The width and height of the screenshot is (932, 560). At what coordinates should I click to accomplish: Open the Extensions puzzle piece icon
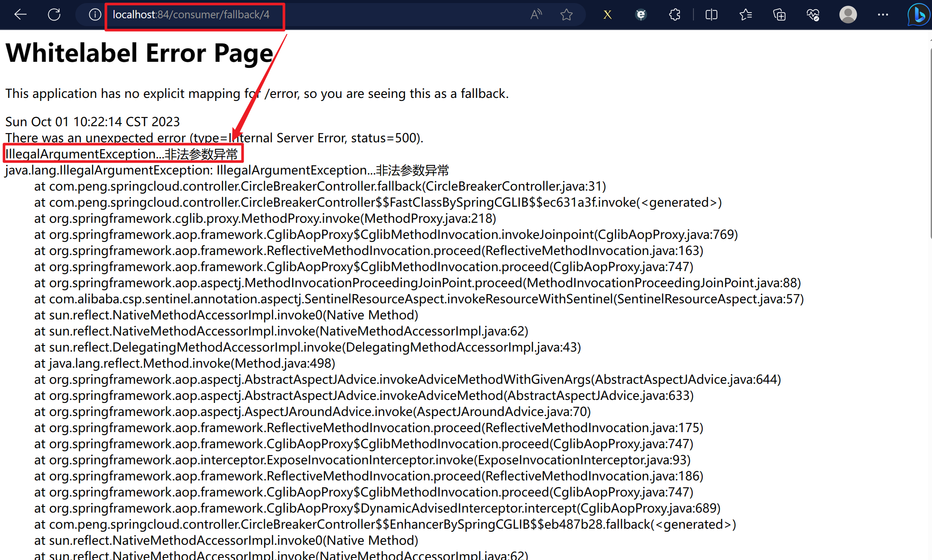(x=675, y=15)
